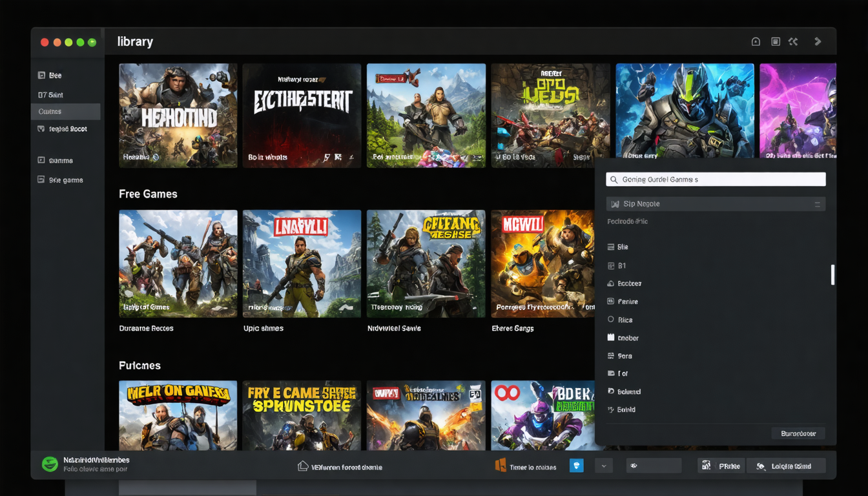This screenshot has width=868, height=496.
Task: Expand the eye dropdown in the bottom status bar
Action: pos(654,465)
